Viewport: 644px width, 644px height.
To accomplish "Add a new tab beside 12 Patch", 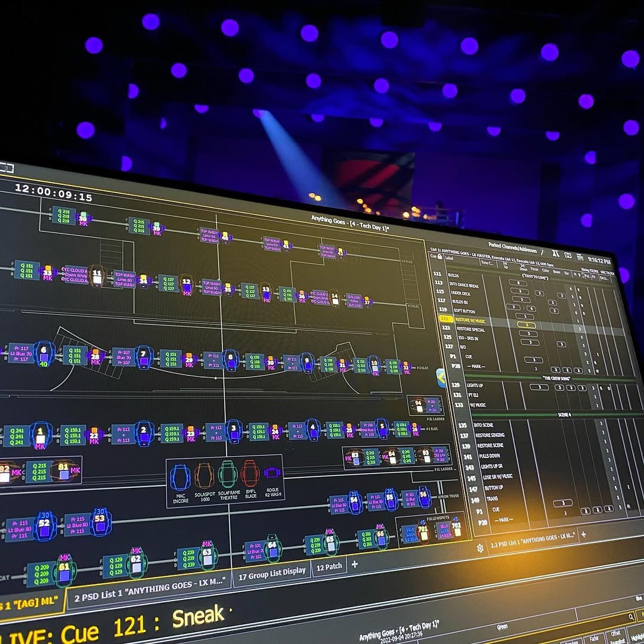I will tap(354, 564).
